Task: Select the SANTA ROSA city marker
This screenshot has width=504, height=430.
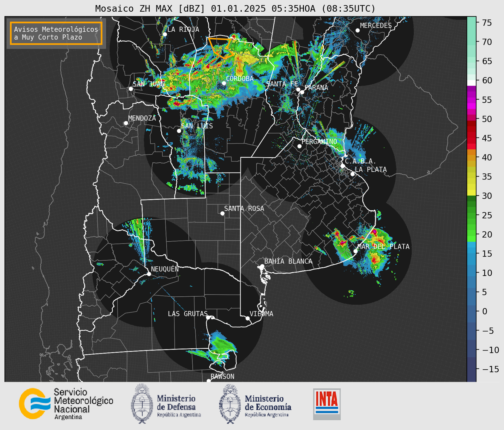Action: (222, 213)
